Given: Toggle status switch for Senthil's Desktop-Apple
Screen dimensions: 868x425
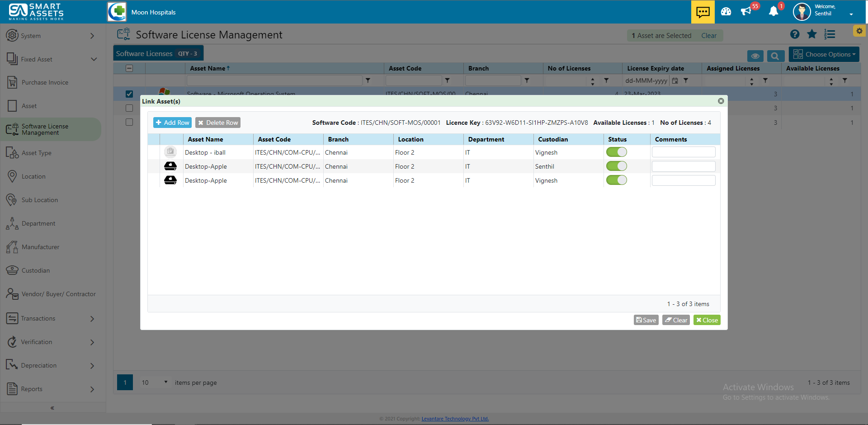Looking at the screenshot, I should [616, 166].
